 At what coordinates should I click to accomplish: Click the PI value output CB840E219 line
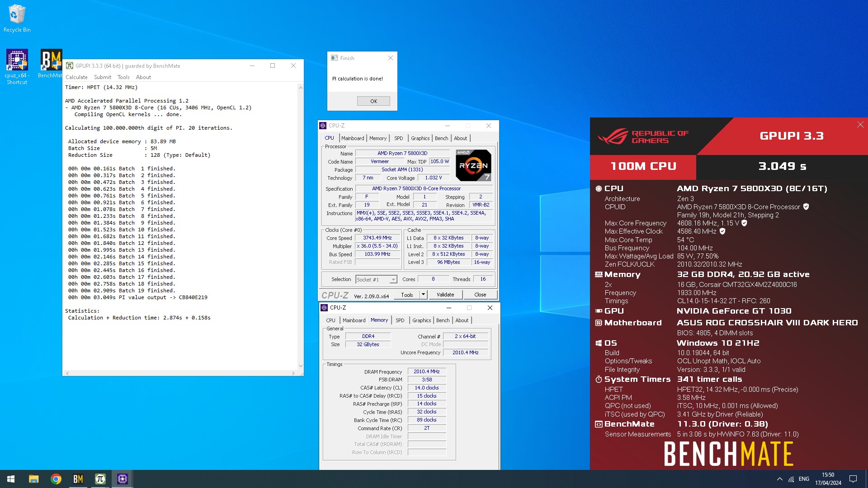(x=138, y=297)
